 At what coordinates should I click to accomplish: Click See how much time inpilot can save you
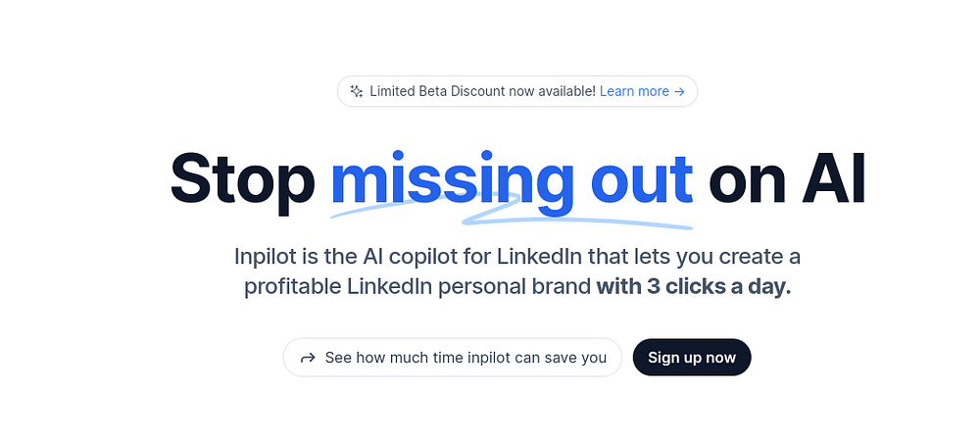click(465, 358)
